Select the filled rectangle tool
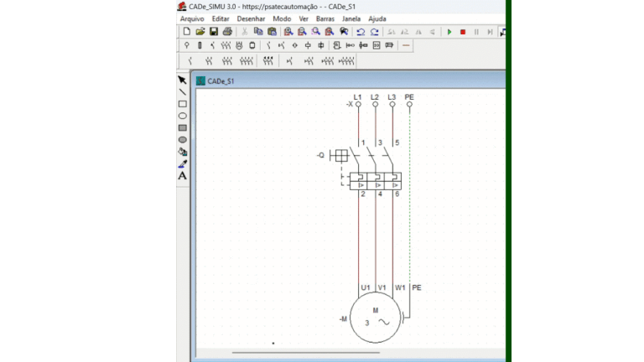Image resolution: width=644 pixels, height=362 pixels. pyautogui.click(x=182, y=128)
